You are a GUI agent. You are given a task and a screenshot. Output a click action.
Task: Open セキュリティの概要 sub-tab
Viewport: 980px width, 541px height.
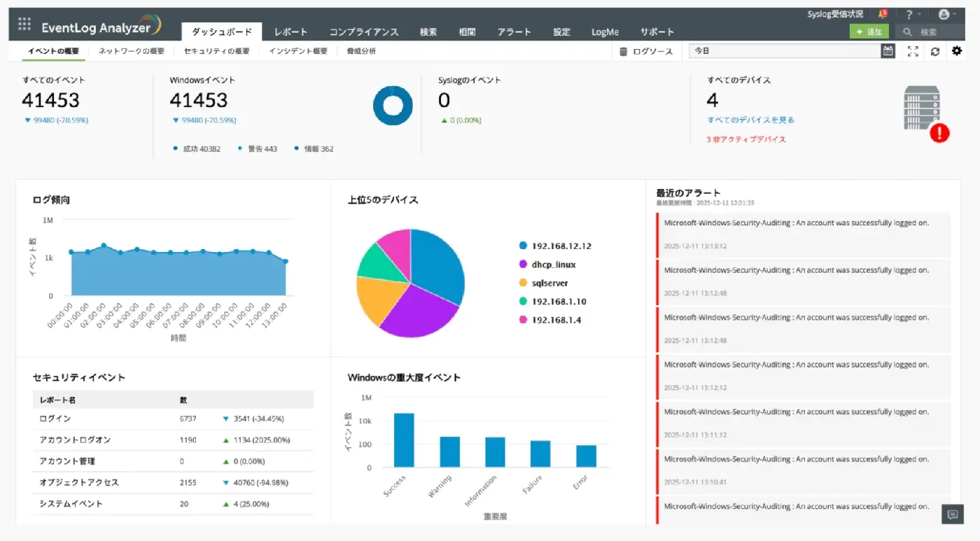point(216,51)
